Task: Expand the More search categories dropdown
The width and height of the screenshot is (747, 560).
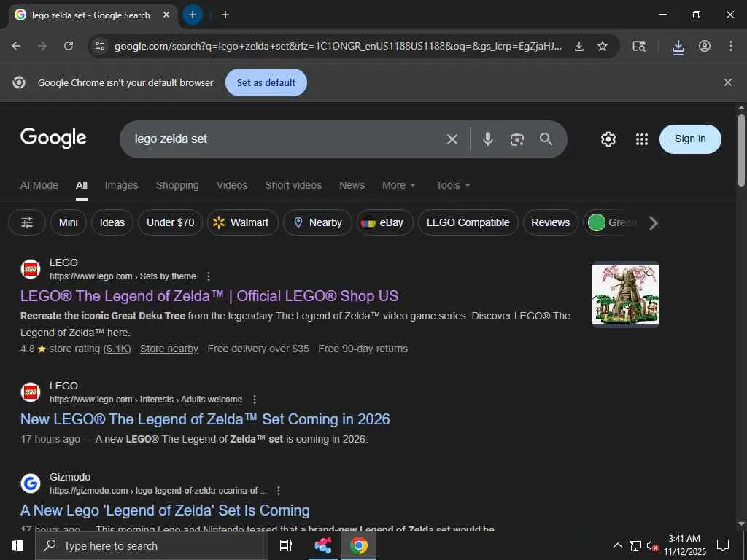Action: point(399,185)
